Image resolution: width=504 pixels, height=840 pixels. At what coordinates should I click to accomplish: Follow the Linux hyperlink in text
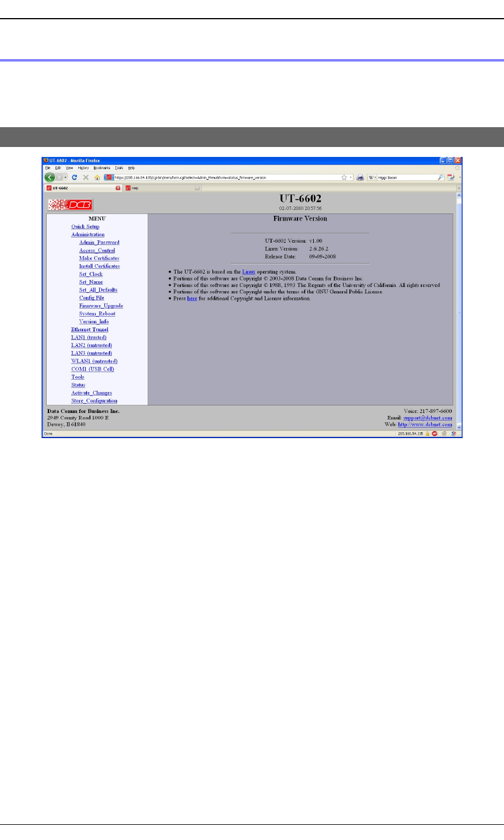(x=249, y=272)
